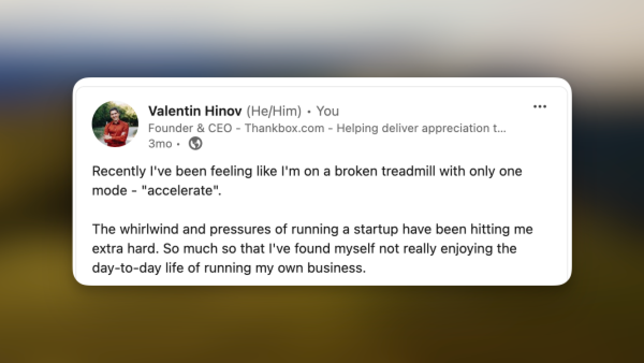Click "Thankbox.com" in the author headline
Screen dimensions: 644x363
tap(277, 128)
